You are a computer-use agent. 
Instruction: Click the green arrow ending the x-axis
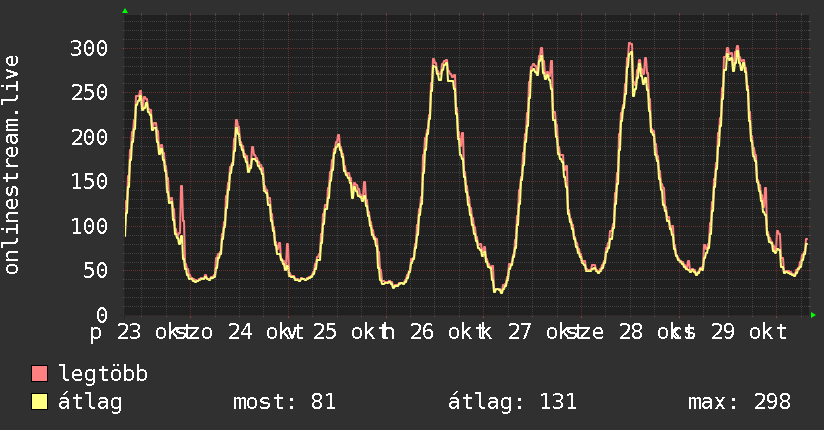pyautogui.click(x=813, y=315)
